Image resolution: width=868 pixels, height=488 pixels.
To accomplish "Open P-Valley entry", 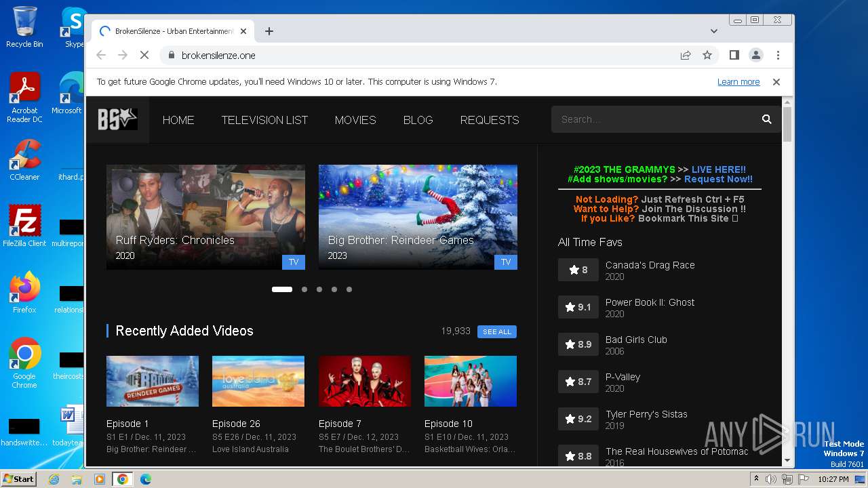I will [623, 377].
